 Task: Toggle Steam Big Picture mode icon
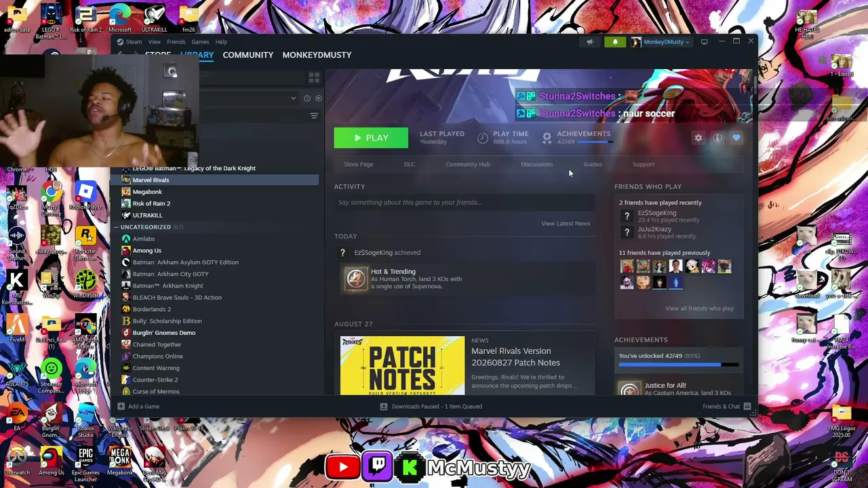704,42
